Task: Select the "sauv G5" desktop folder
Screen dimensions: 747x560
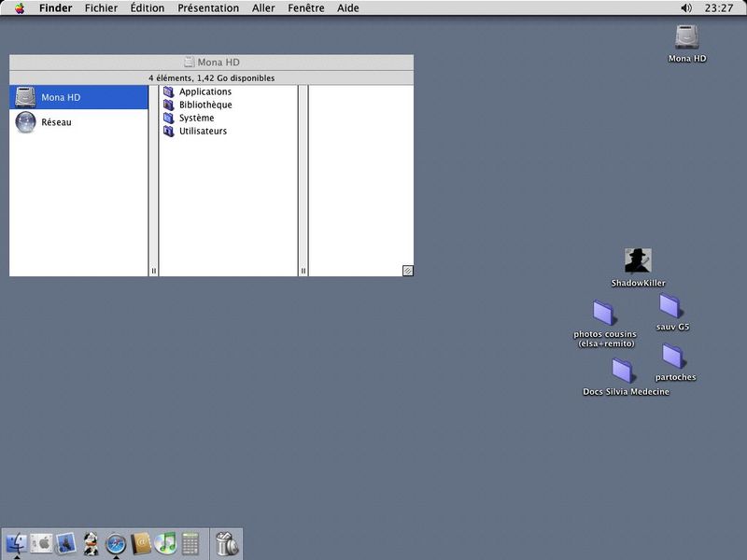Action: pyautogui.click(x=672, y=313)
